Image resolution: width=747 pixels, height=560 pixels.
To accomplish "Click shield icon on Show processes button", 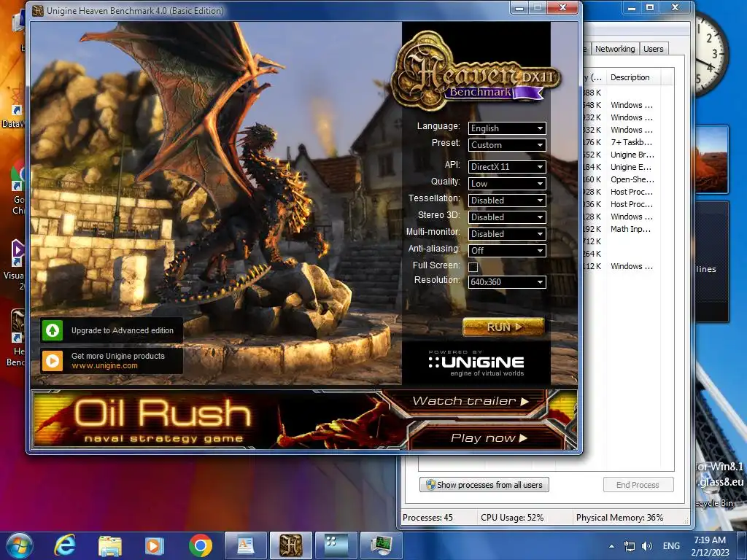I will pyautogui.click(x=430, y=485).
